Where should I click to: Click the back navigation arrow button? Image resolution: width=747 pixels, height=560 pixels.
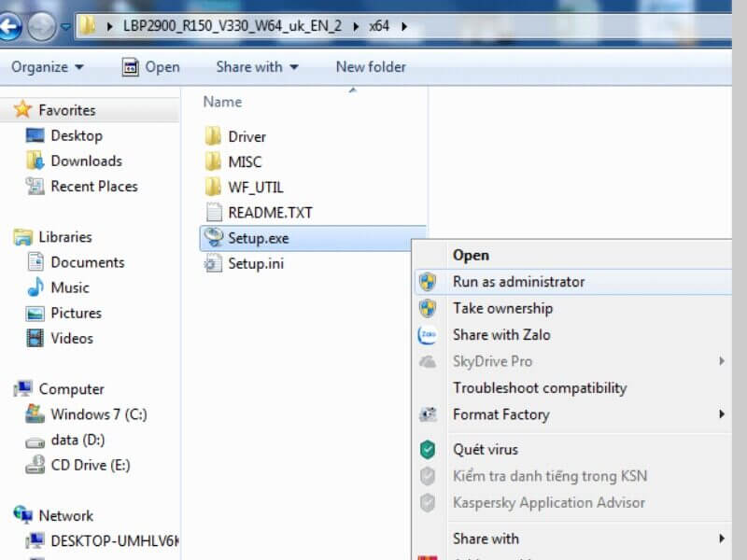[9, 26]
